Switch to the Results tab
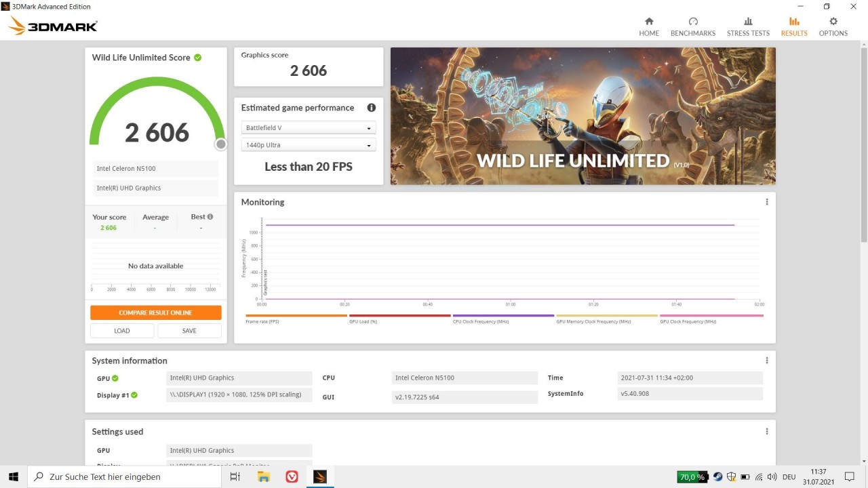 (x=794, y=26)
